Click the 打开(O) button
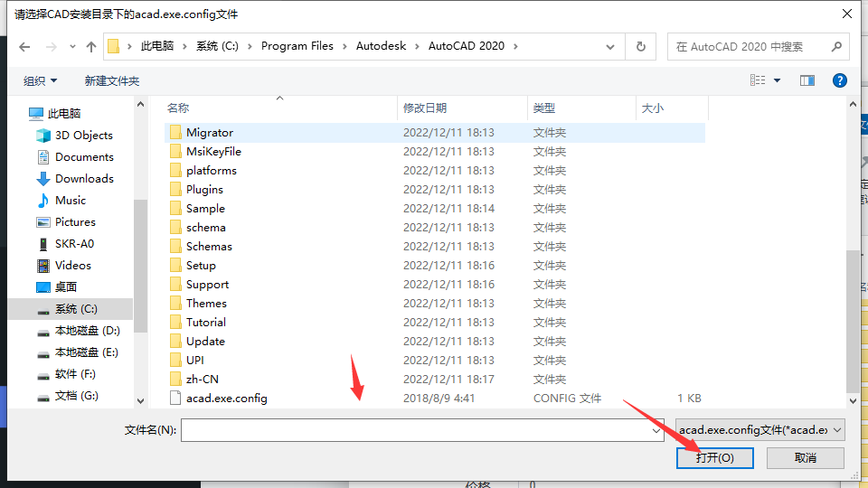Screen dimensions: 868x488 tap(714, 458)
